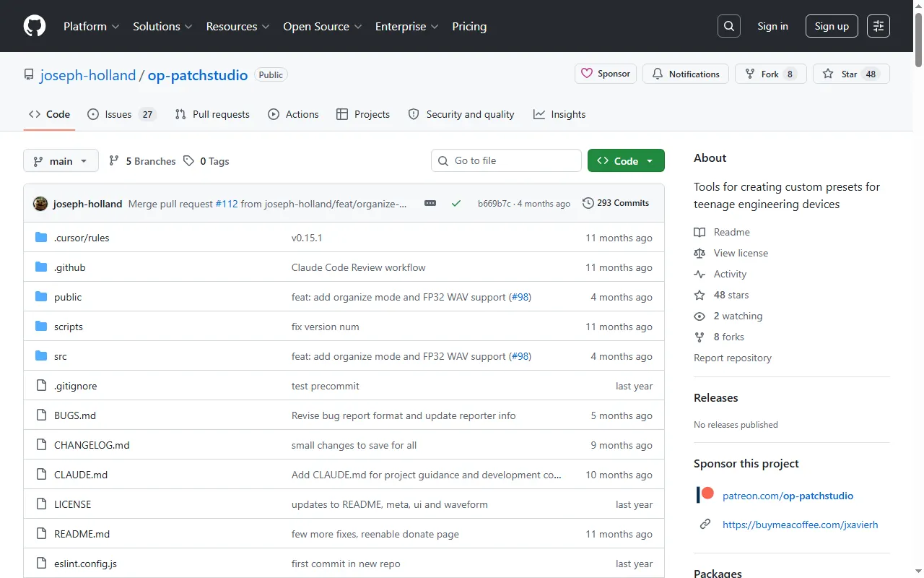
Task: Expand the Solutions menu
Action: (x=162, y=26)
